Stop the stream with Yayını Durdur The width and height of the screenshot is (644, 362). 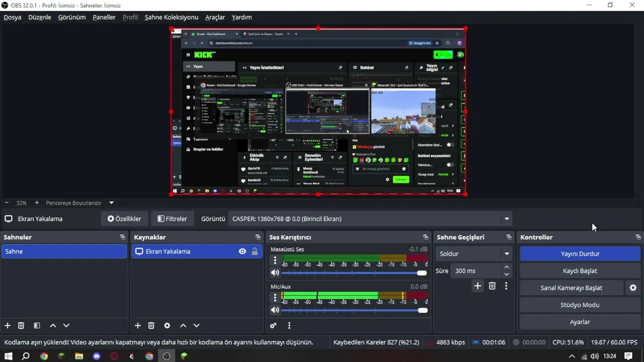click(x=580, y=254)
